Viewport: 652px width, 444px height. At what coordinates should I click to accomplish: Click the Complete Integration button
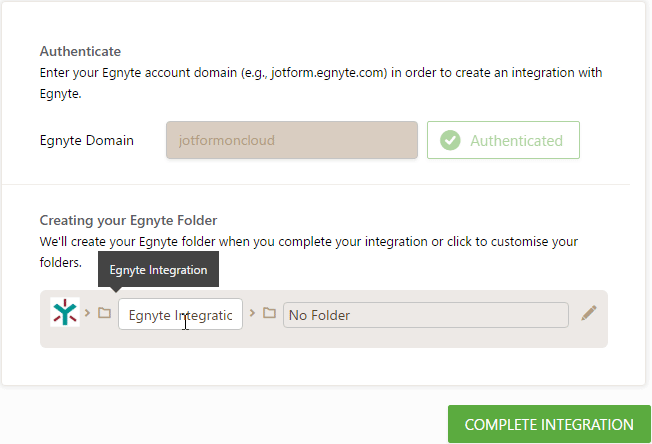click(549, 424)
